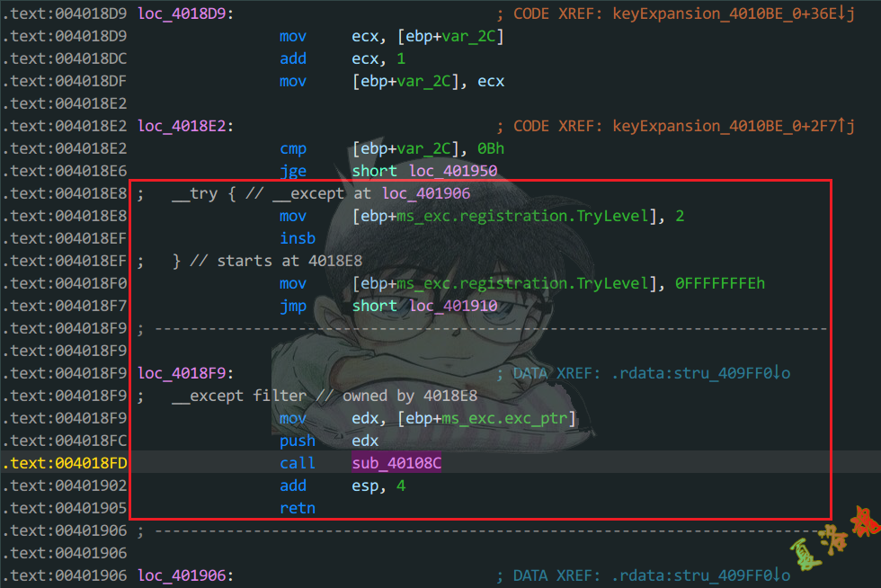881x588 pixels.
Task: Click the loc_4018E2 label definition
Action: coord(182,126)
